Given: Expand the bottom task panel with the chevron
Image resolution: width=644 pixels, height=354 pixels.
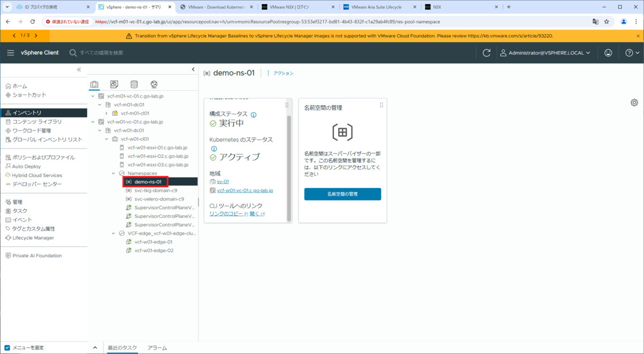Looking at the screenshot, I should click(95, 348).
